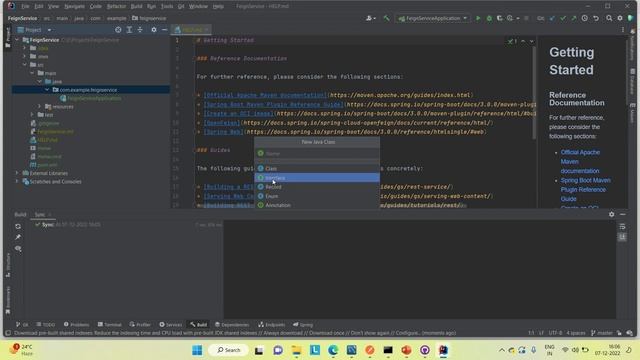The height and width of the screenshot is (360, 640).
Task: Select opened file in Project panel target icon
Action: pyautogui.click(x=118, y=30)
